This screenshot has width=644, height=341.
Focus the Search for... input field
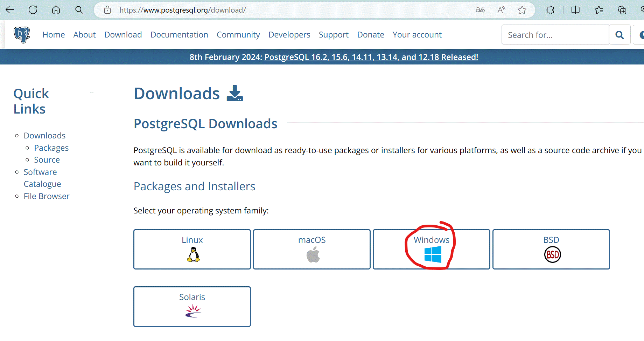[x=555, y=35]
